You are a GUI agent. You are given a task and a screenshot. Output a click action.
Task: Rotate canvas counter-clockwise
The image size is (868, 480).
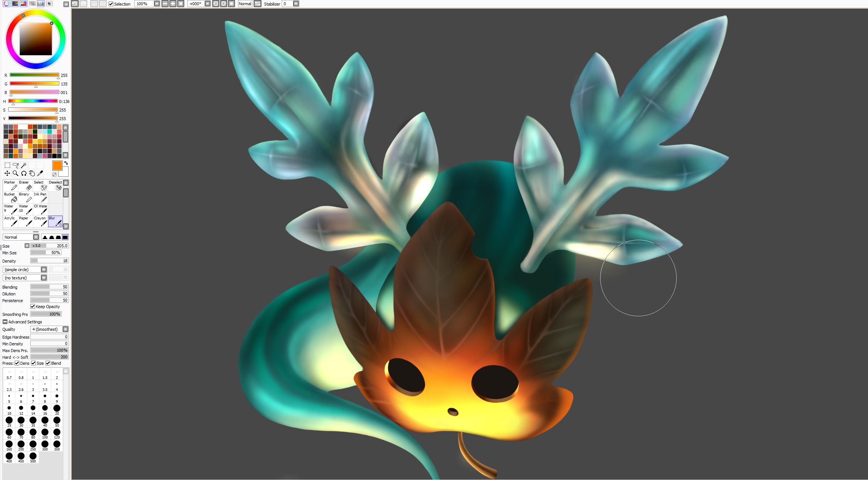pos(216,4)
